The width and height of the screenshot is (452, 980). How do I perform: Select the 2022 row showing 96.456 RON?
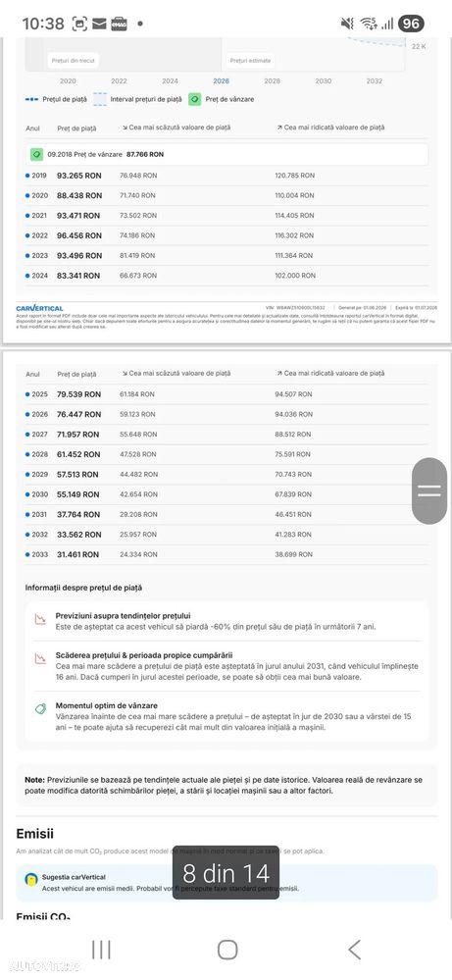coord(226,235)
